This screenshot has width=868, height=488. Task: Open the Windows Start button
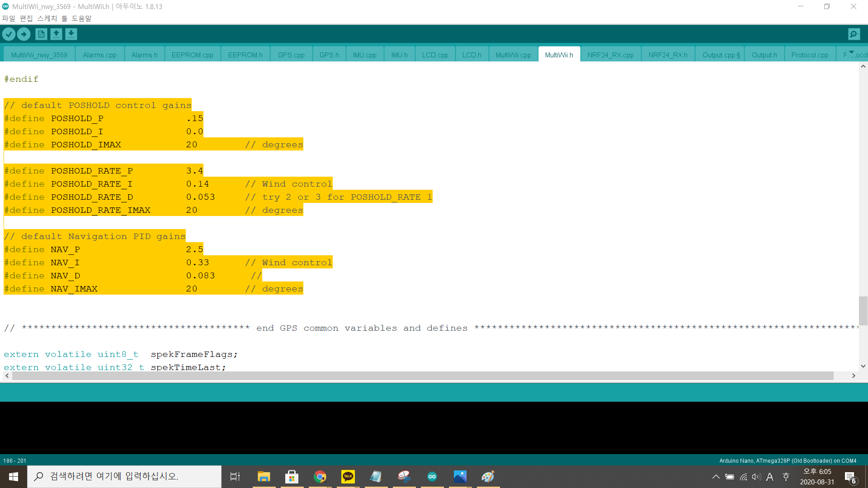[x=14, y=477]
